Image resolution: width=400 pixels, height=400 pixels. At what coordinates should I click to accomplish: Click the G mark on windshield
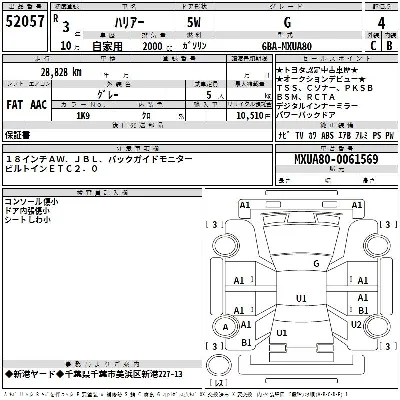click(316, 264)
